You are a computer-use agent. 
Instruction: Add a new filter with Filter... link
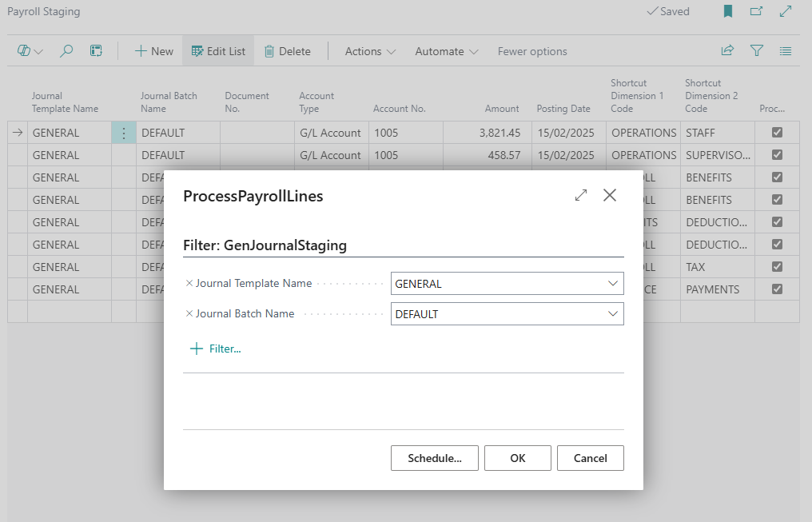pos(216,349)
